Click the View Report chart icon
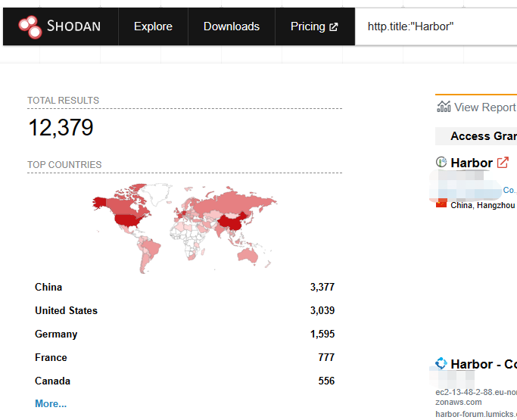517x420 pixels. 444,107
